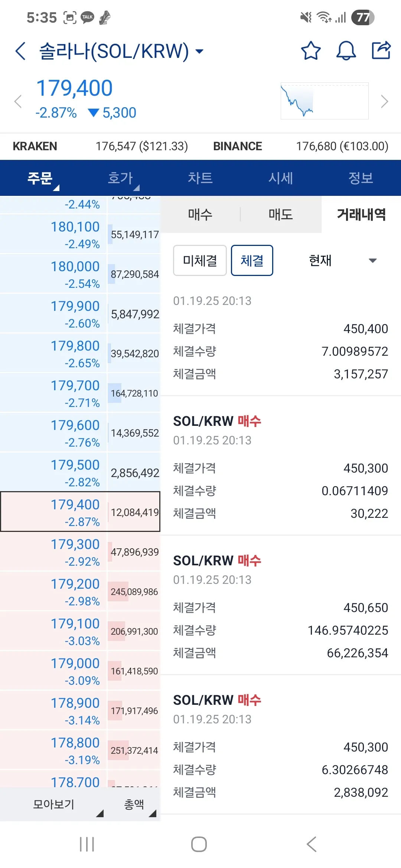Switch to the 차트 tab

200,178
